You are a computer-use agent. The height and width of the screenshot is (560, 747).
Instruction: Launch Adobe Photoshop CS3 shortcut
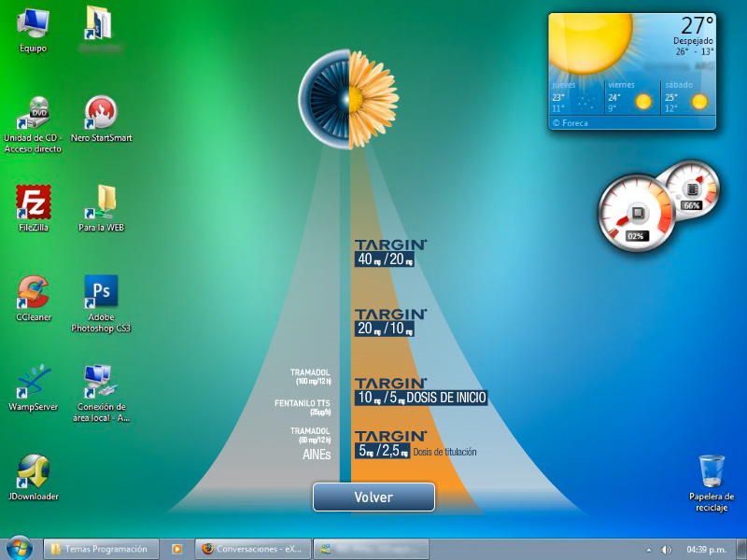coord(101,293)
